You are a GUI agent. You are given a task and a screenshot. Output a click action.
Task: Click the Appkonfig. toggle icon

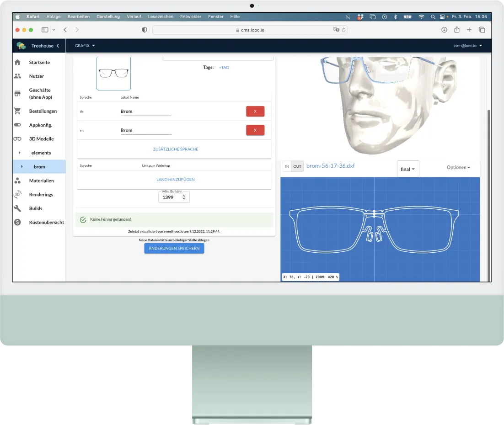(17, 125)
